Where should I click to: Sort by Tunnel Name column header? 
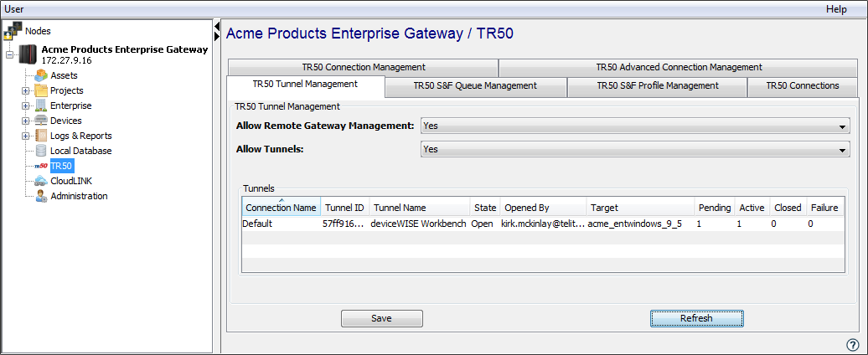[420, 207]
